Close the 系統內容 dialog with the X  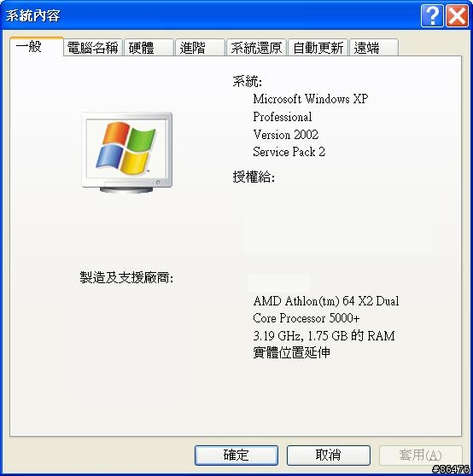click(x=457, y=15)
